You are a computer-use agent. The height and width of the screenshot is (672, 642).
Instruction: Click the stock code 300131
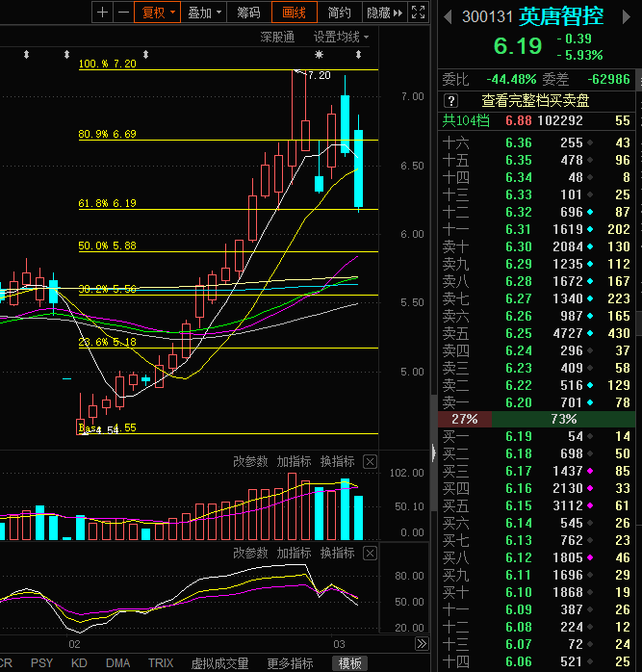tap(487, 17)
